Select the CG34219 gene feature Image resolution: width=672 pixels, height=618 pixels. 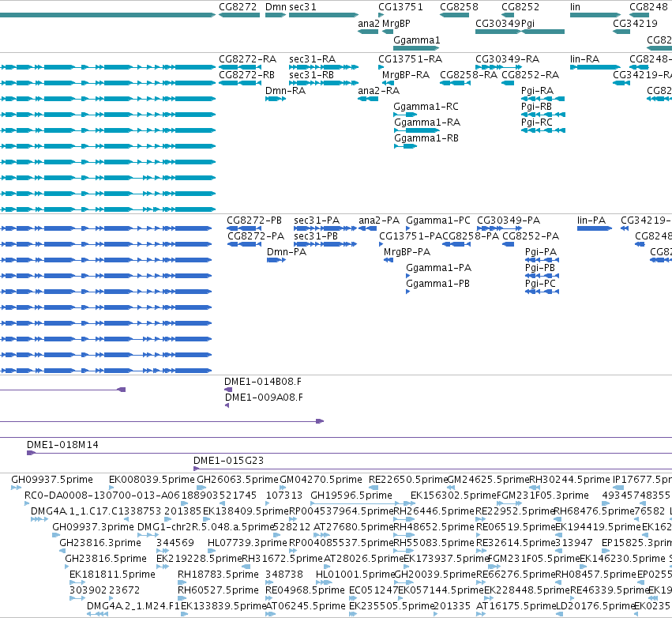tap(621, 32)
